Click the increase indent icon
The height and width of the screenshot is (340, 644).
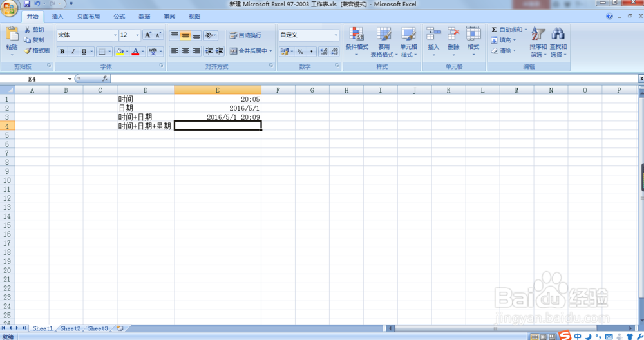(x=220, y=51)
